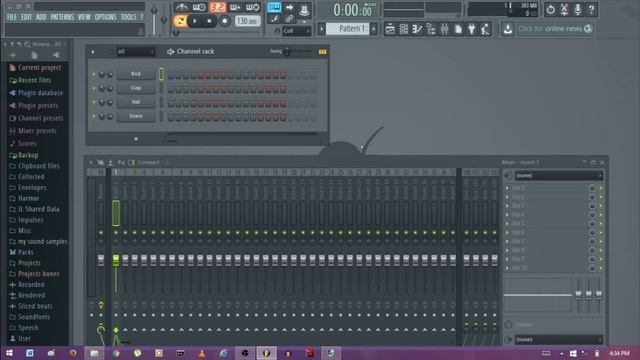Screen dimensions: 640x360
Task: Open the TOOLS menu
Action: pyautogui.click(x=128, y=17)
